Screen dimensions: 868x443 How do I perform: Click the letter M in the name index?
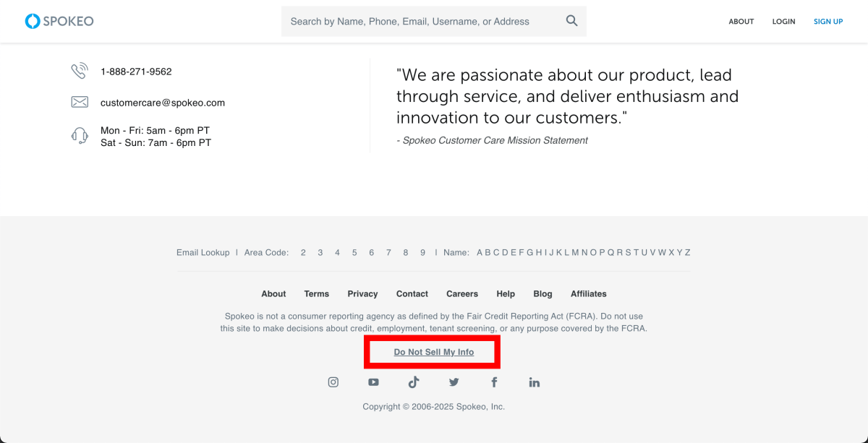click(576, 252)
